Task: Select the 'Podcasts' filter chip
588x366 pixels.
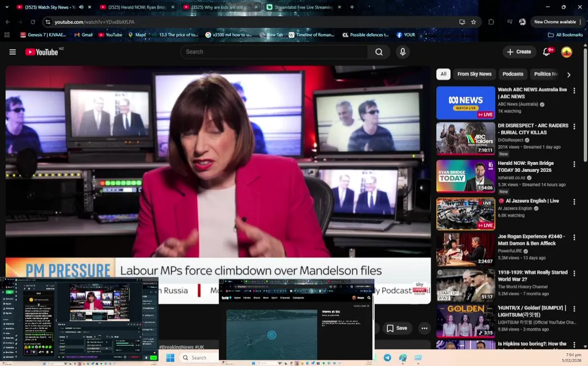Action: (x=513, y=74)
